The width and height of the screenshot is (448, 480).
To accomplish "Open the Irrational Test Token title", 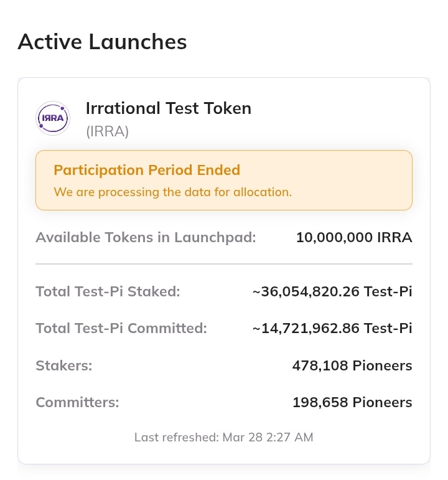I will tap(168, 108).
